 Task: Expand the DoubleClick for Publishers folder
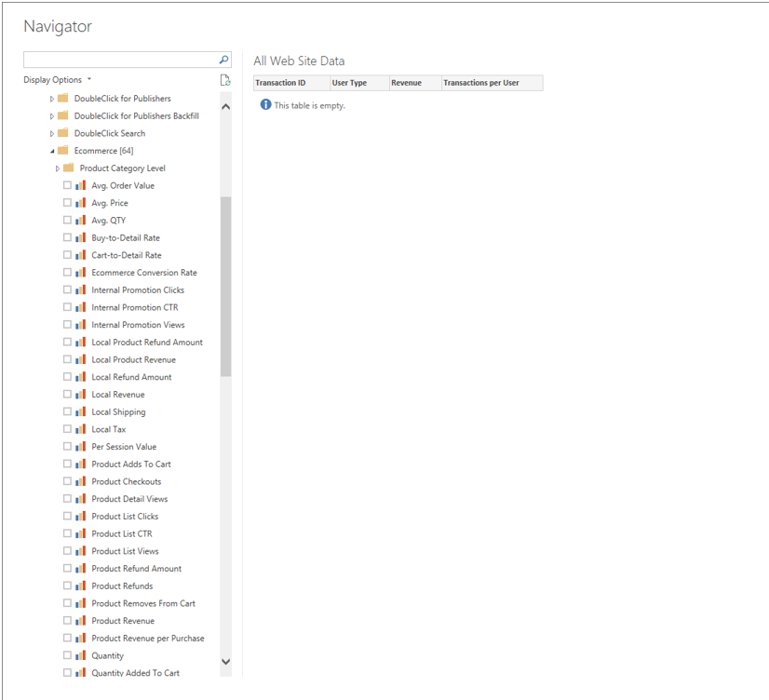pyautogui.click(x=51, y=99)
